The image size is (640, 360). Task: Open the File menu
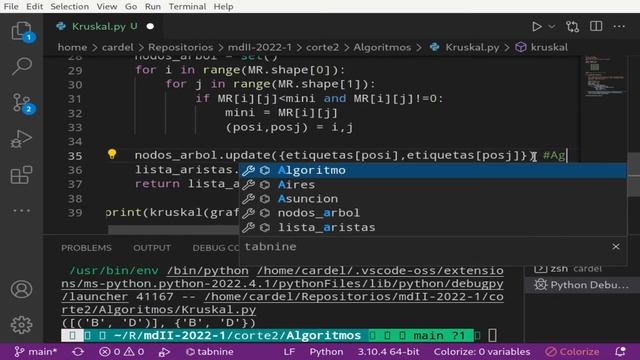click(11, 7)
